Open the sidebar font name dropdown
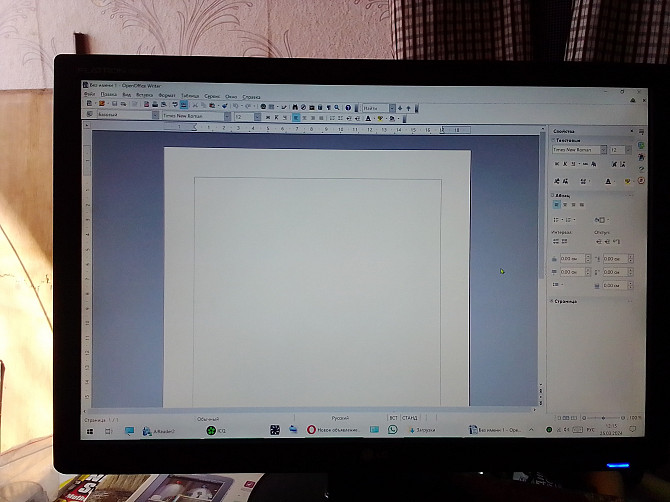Screen dimensions: 670x502 (x=603, y=150)
